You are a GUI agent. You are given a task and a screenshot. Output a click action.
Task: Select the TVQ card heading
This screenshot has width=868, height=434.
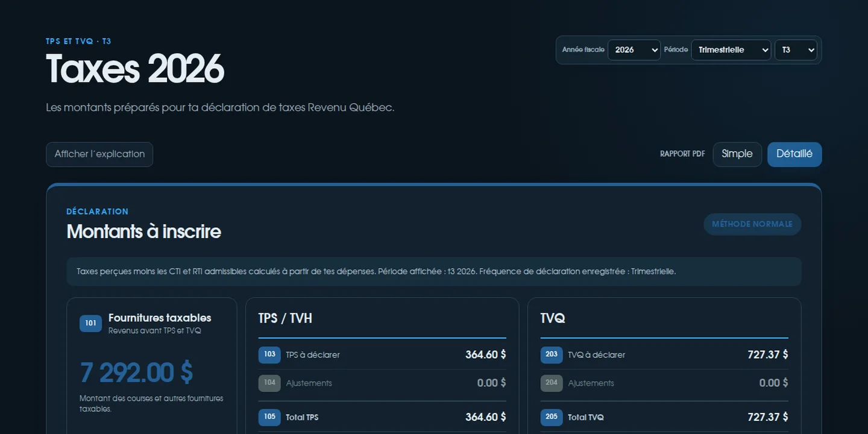pos(553,318)
